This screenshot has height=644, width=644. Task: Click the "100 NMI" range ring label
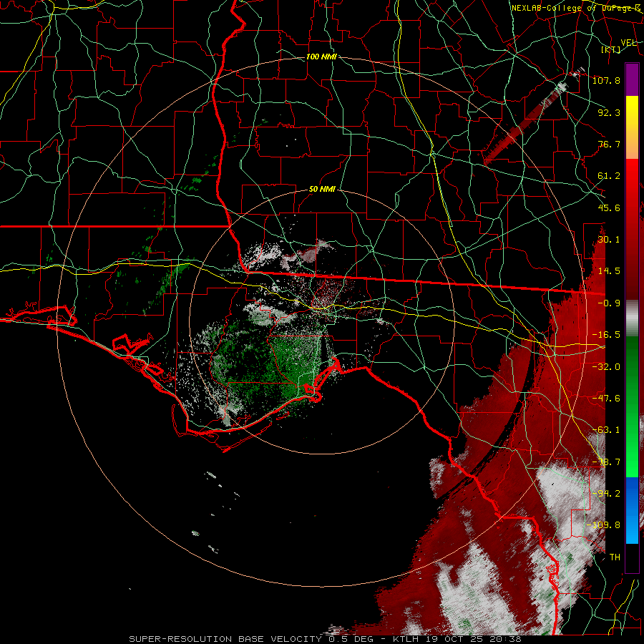click(321, 57)
